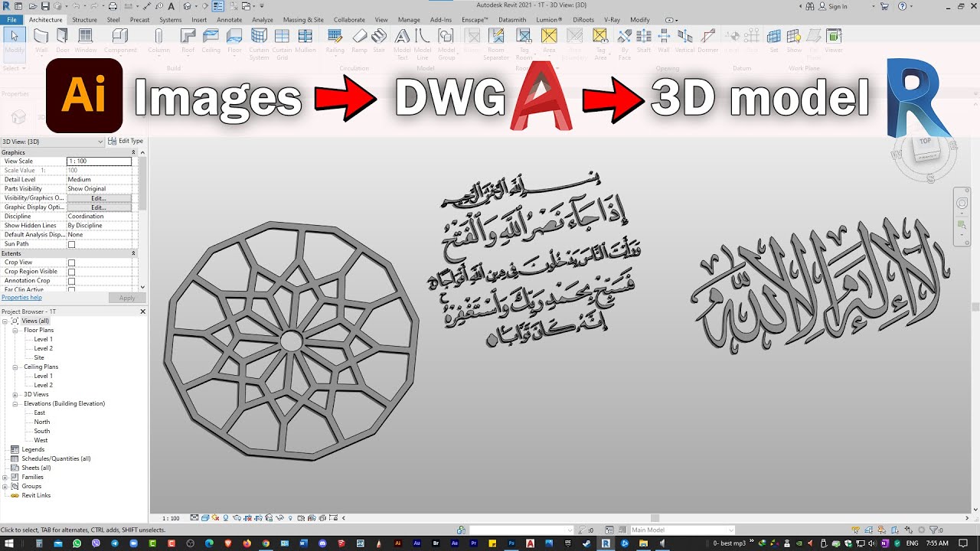
Task: Pick the Ramp tool
Action: (x=359, y=41)
